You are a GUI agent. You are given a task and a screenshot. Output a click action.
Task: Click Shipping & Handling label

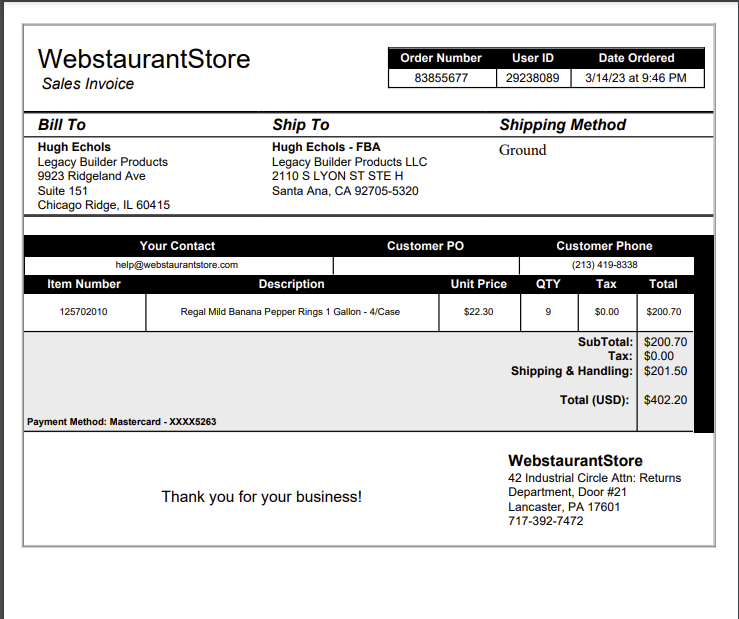572,371
